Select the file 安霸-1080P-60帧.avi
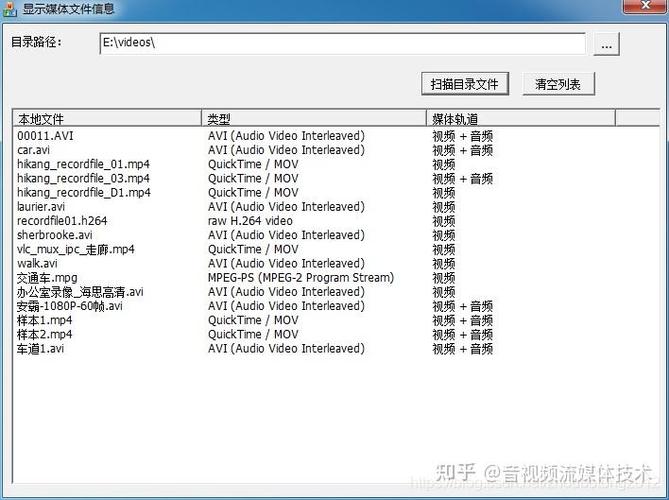This screenshot has height=500, width=669. click(x=70, y=306)
